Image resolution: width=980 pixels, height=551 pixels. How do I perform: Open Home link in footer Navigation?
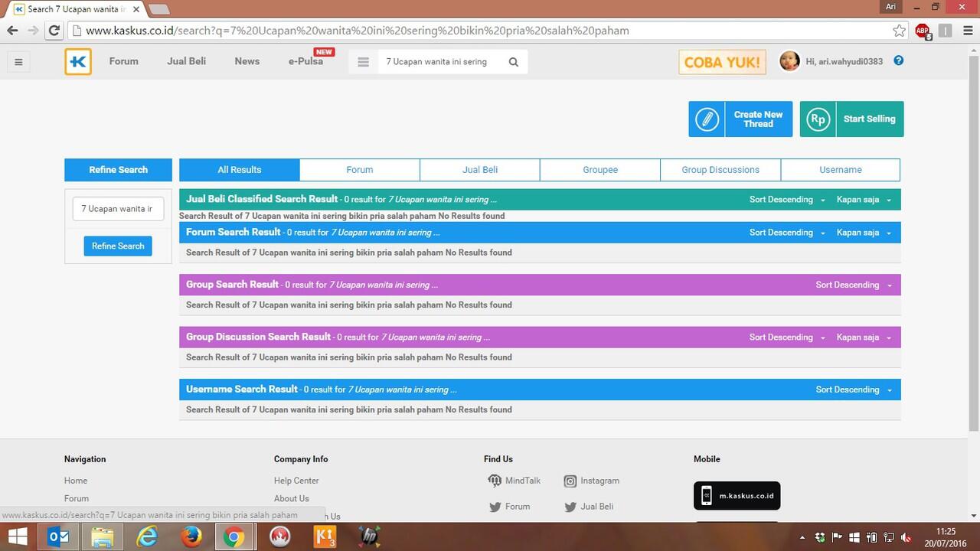coord(76,481)
